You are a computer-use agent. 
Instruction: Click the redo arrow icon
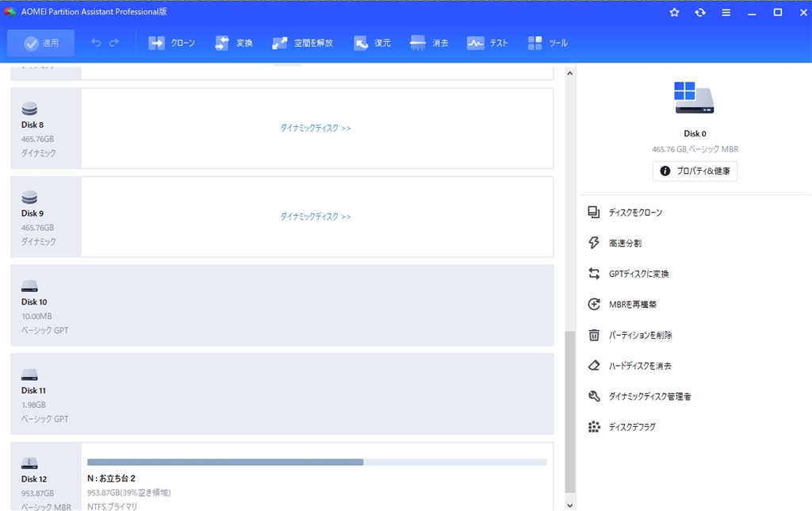coord(114,43)
